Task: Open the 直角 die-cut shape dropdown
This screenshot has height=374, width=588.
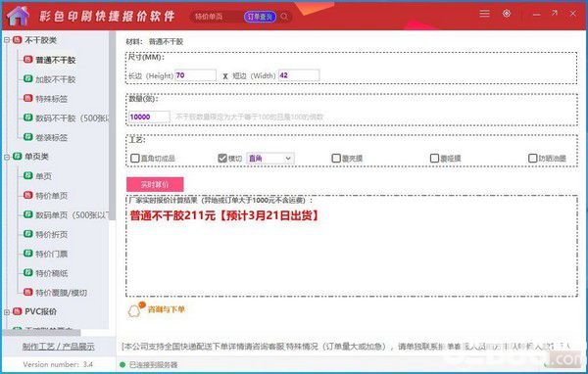Action: 270,159
